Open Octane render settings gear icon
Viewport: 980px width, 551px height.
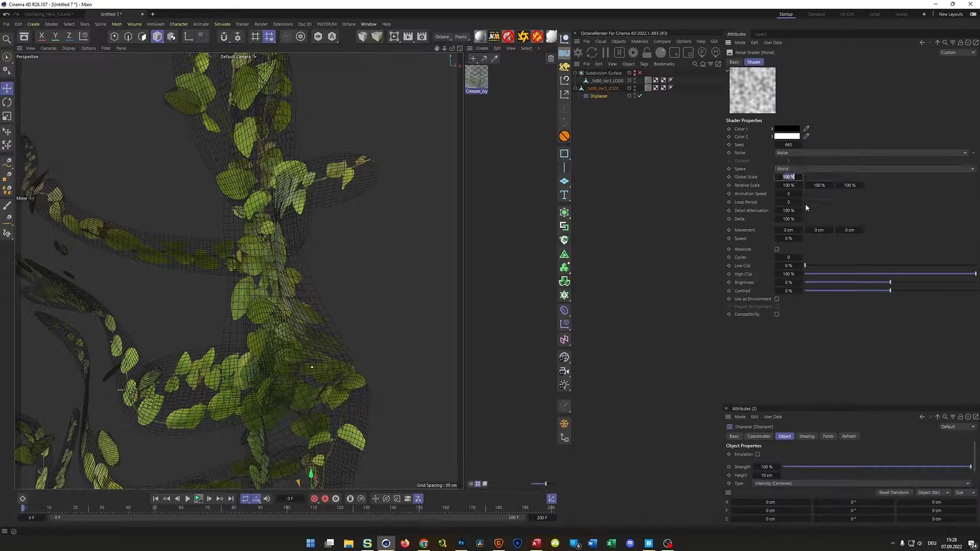point(633,53)
